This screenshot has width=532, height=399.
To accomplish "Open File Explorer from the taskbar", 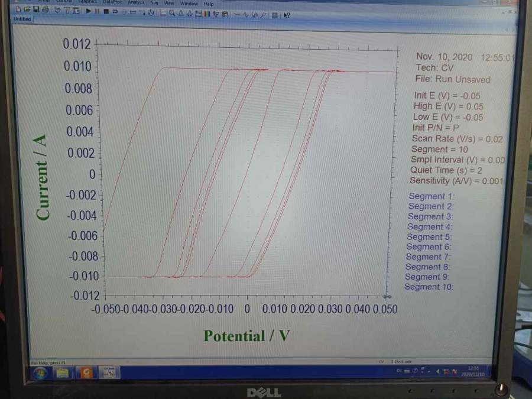I will point(63,372).
